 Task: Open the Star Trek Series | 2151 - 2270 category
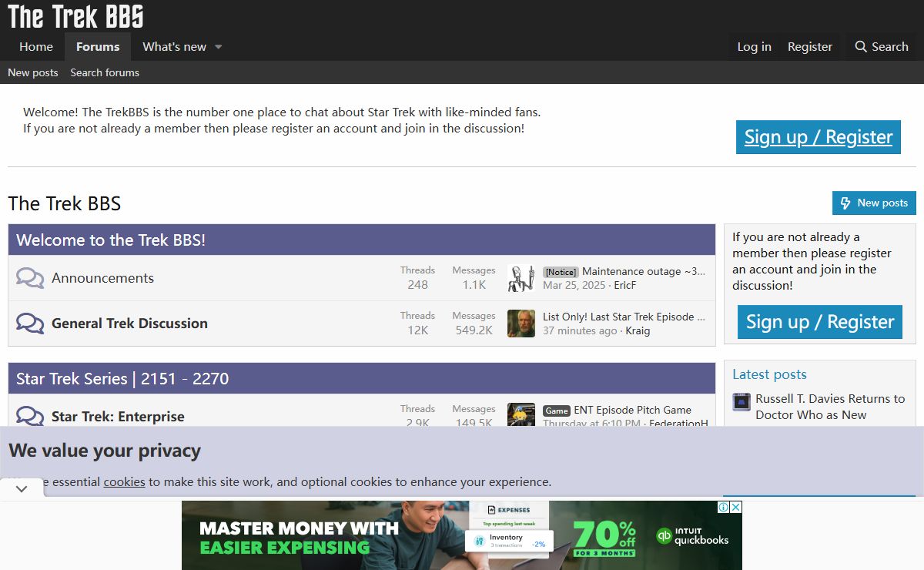(122, 378)
